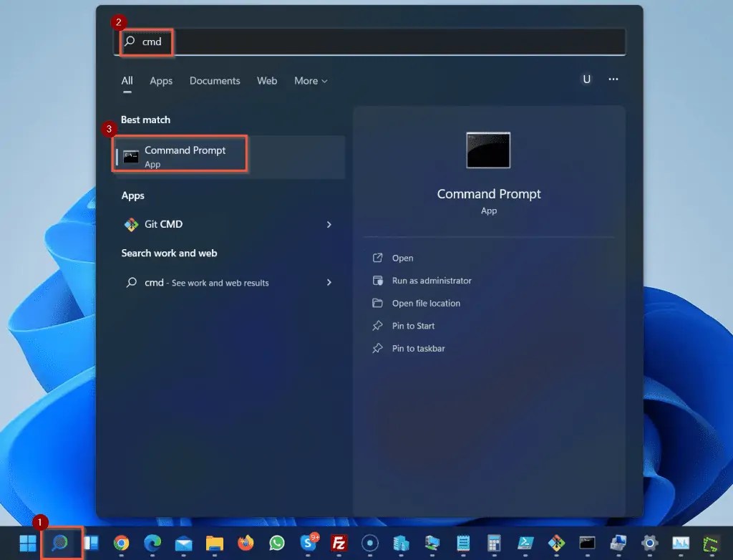This screenshot has height=560, width=733.
Task: Switch to the Apps filter tab
Action: click(x=161, y=81)
